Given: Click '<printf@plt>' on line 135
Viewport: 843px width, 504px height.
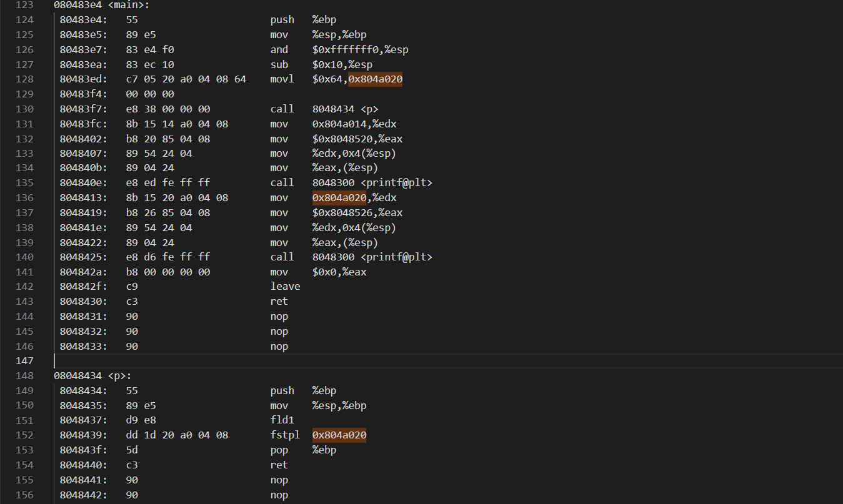Looking at the screenshot, I should 396,183.
